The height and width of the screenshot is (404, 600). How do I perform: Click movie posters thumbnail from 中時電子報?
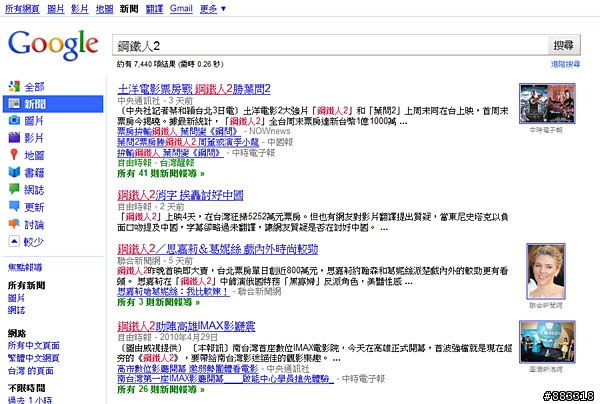pyautogui.click(x=547, y=104)
